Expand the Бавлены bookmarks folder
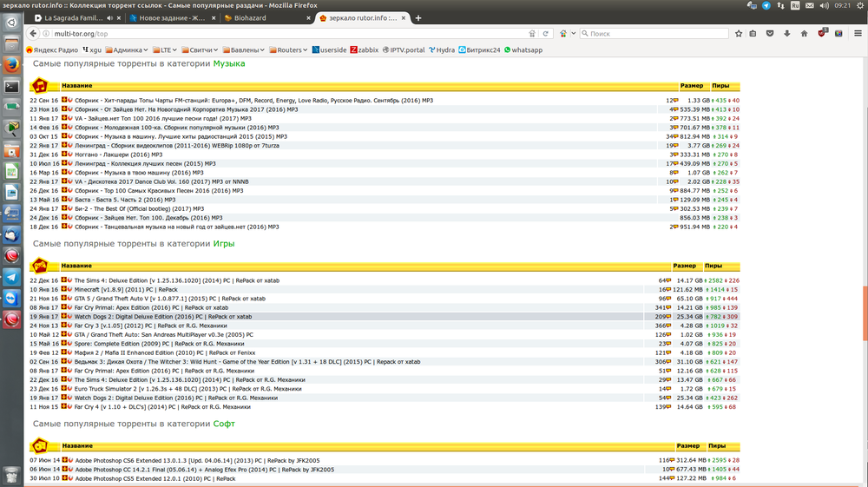Screen dimensions: 868x487 pyautogui.click(x=244, y=49)
